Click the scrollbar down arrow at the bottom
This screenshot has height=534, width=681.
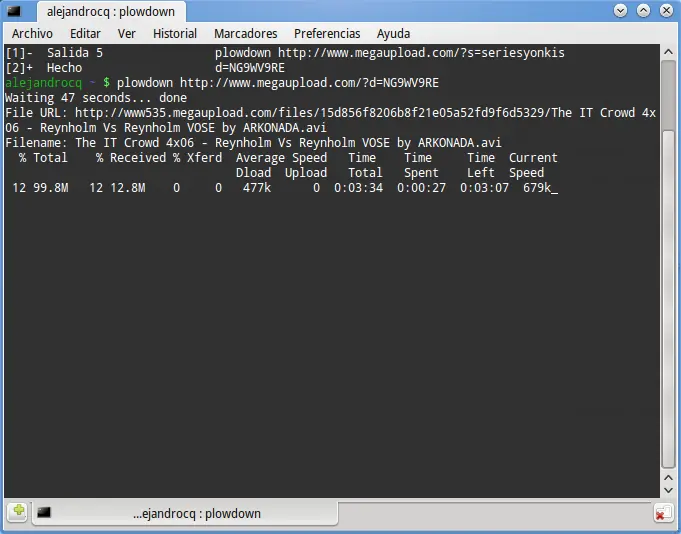[668, 490]
